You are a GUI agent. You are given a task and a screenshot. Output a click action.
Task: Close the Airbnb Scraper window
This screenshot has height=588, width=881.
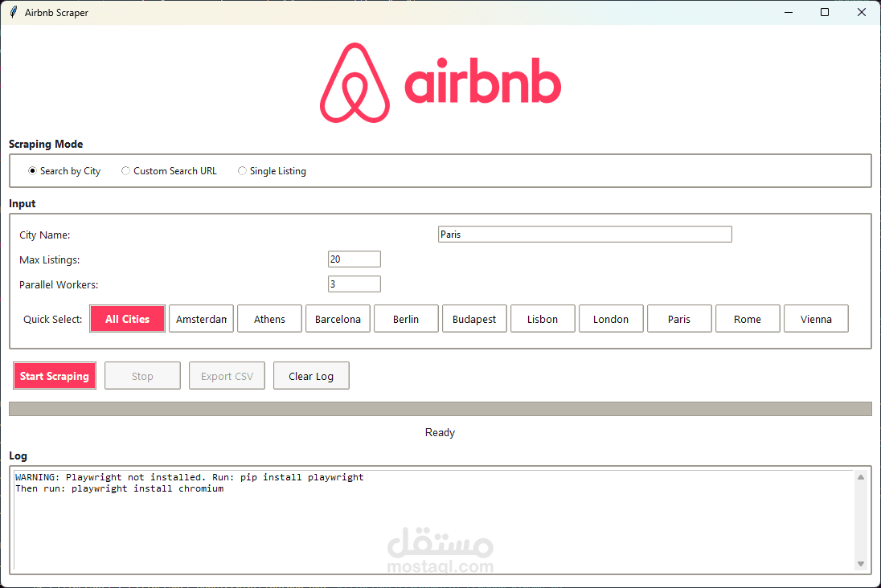[x=862, y=12]
